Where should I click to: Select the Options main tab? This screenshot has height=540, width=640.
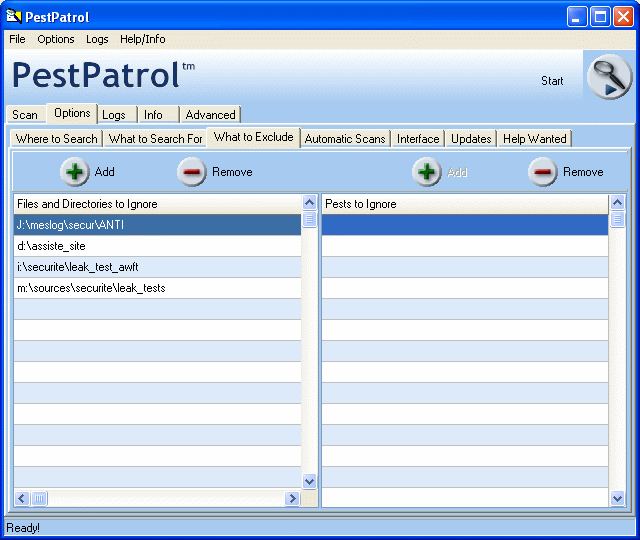[72, 113]
